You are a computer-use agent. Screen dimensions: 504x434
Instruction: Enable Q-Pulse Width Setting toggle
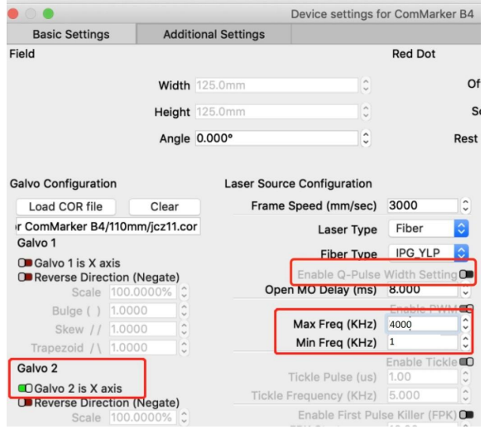click(469, 274)
